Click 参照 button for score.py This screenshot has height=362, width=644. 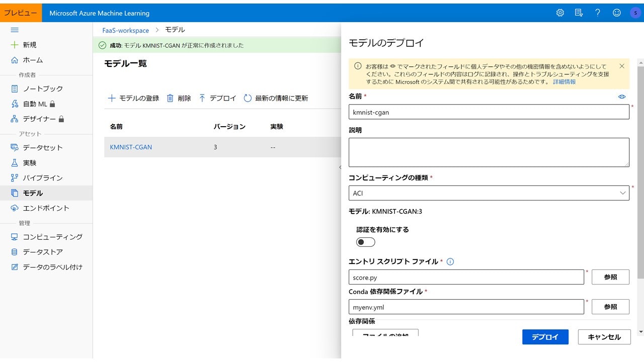click(x=610, y=277)
